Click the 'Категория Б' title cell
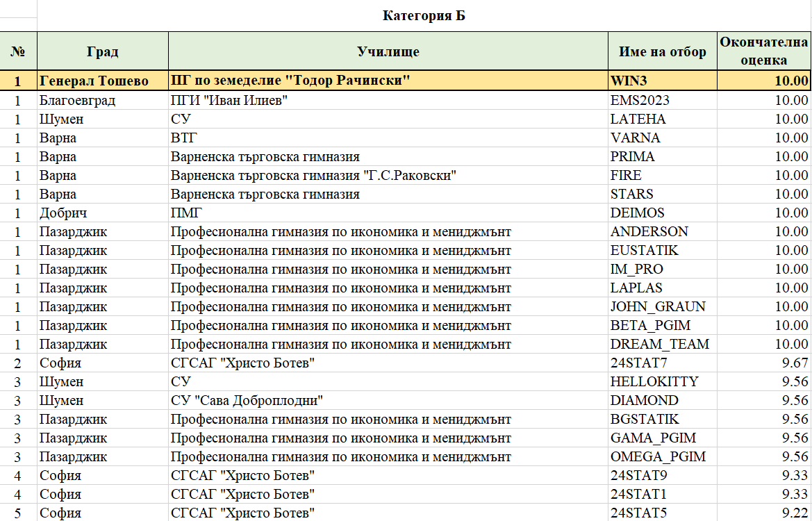 (424, 15)
